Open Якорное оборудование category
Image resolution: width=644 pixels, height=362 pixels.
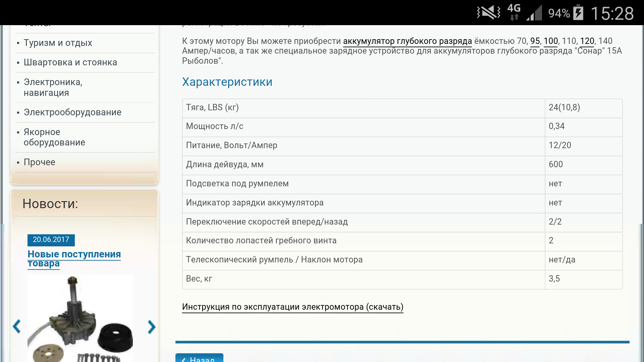pyautogui.click(x=54, y=137)
